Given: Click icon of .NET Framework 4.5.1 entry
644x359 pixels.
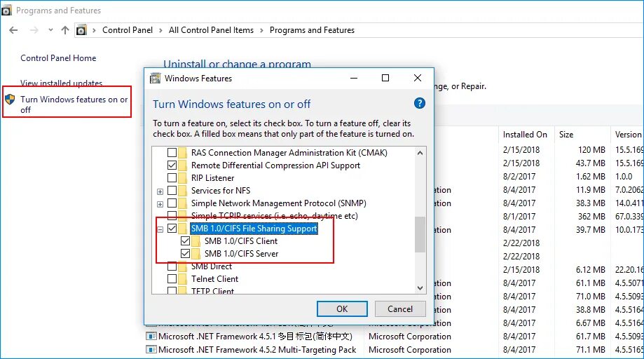Looking at the screenshot, I should (x=151, y=337).
